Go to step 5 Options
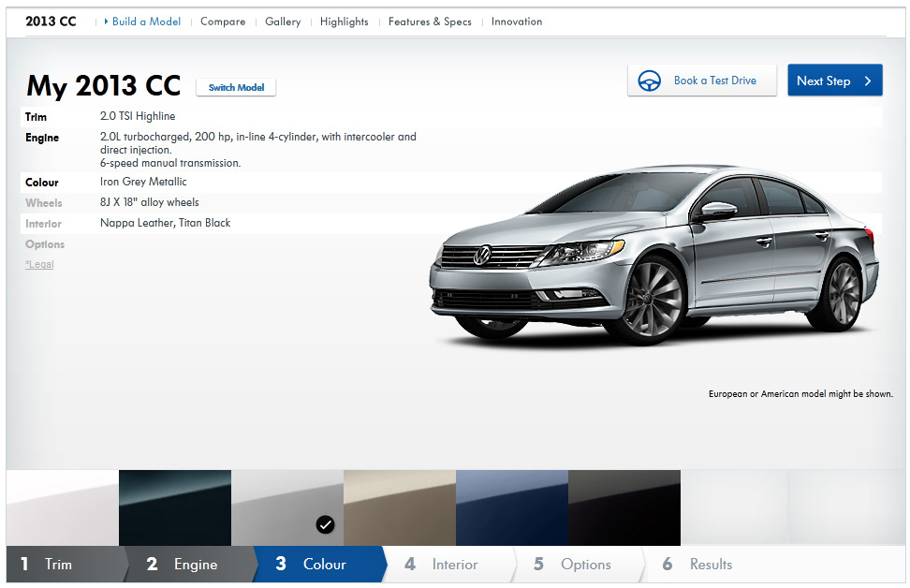Viewport: 910px width, 588px height. pos(580,565)
